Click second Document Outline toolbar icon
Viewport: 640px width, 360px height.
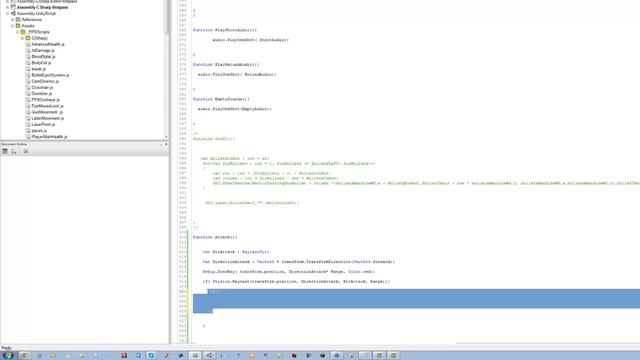(x=14, y=151)
